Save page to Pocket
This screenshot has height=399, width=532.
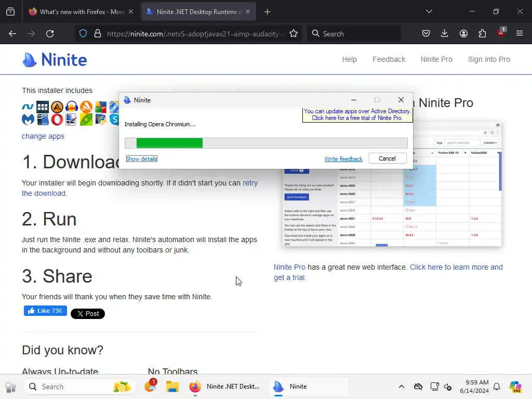point(426,34)
